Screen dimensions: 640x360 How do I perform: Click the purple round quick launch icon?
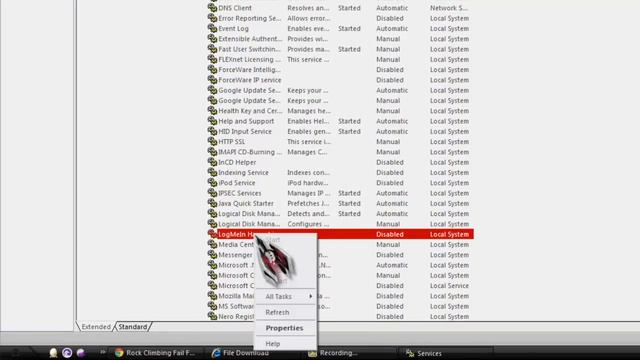[x=67, y=353]
